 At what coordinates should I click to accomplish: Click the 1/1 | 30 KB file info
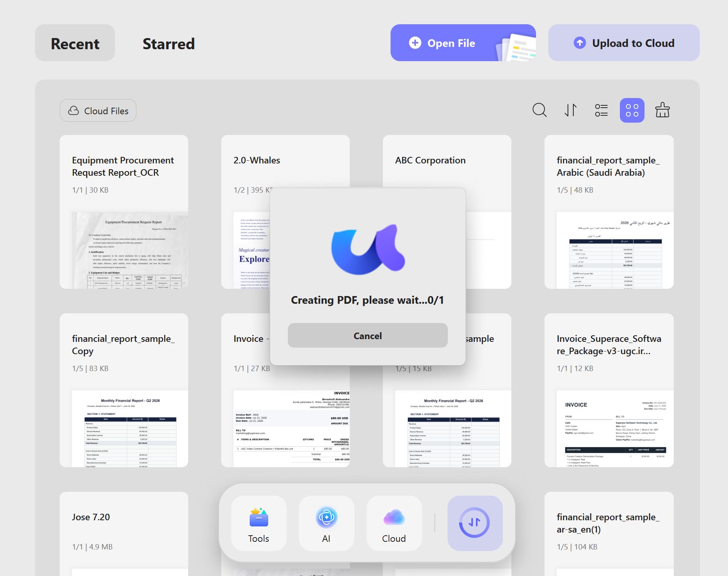tap(90, 190)
